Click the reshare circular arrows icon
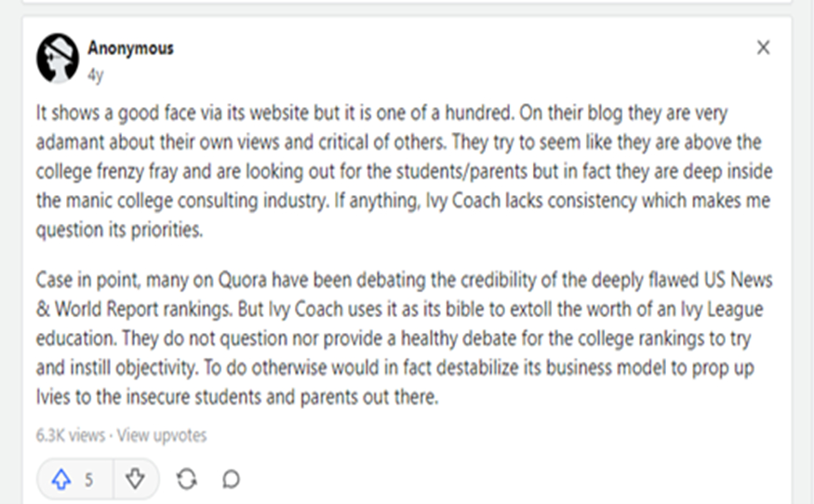 click(186, 479)
